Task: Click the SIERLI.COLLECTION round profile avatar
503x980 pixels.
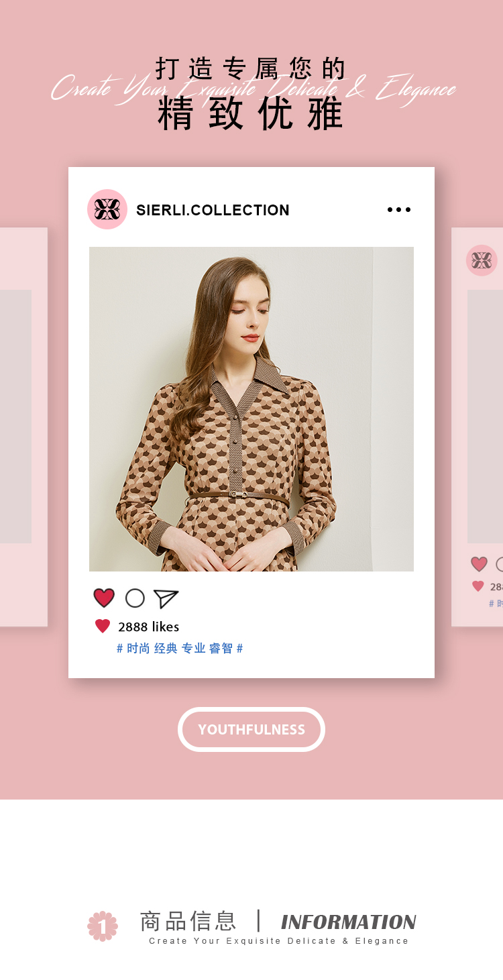Action: (x=107, y=209)
